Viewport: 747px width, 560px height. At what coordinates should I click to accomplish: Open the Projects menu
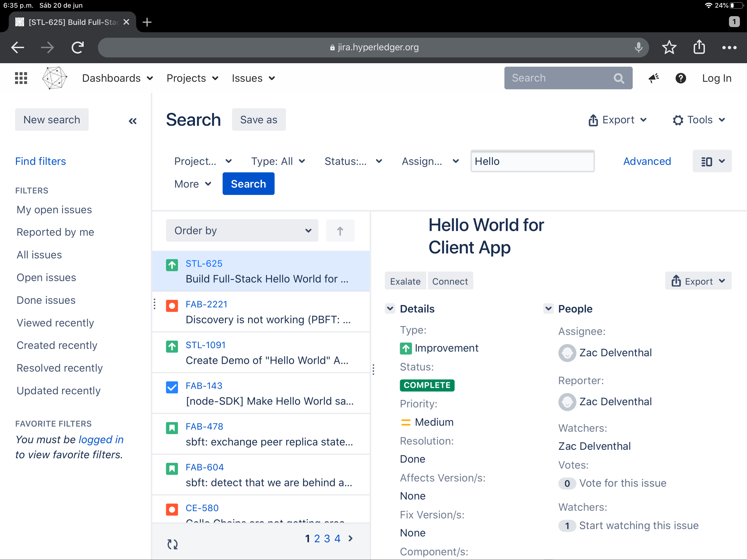pos(192,78)
